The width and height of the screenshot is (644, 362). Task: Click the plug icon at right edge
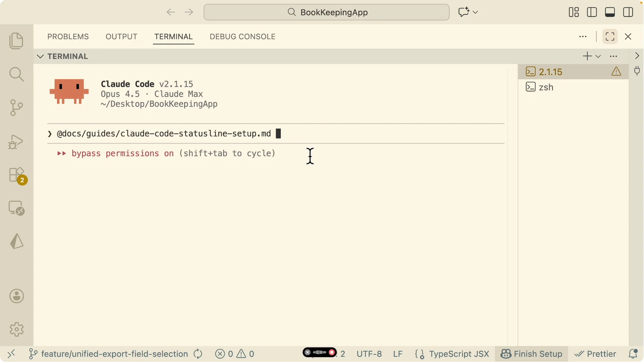click(637, 71)
